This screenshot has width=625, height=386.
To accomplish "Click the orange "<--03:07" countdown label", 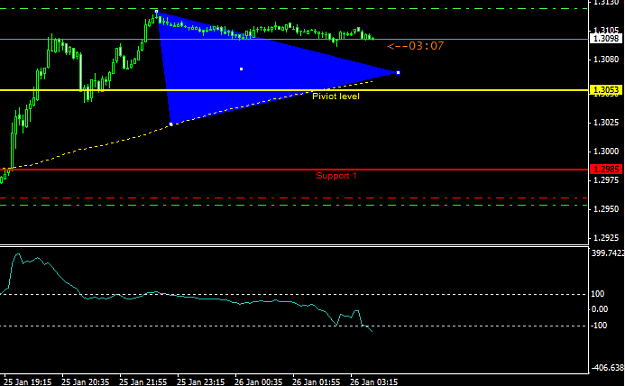I will (x=415, y=46).
